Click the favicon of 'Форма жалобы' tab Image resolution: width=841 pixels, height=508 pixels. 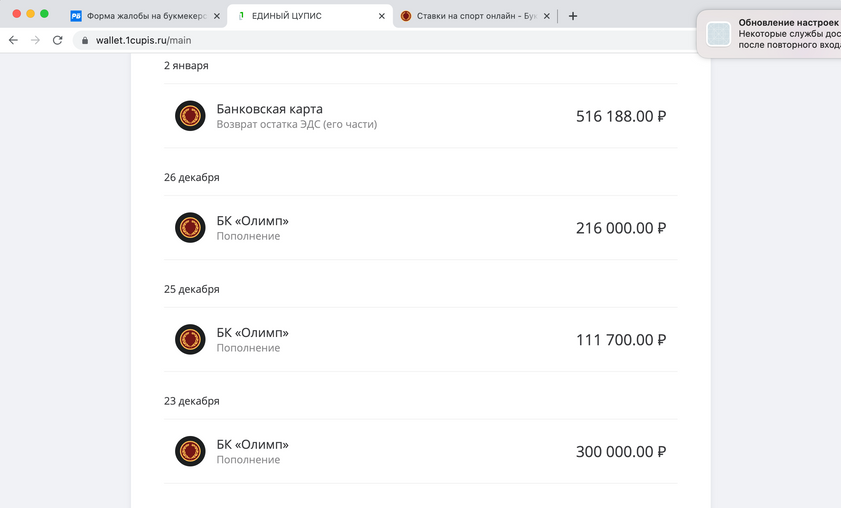coord(76,16)
